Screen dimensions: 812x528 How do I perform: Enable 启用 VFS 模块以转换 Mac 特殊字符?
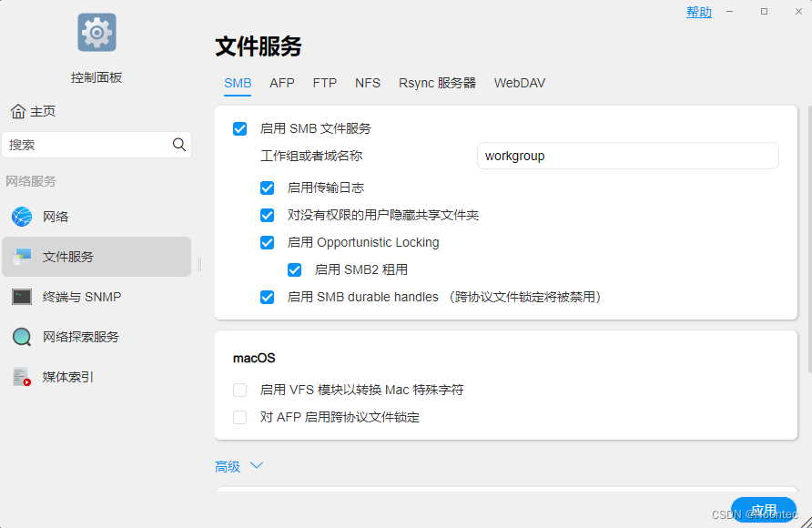(x=239, y=389)
